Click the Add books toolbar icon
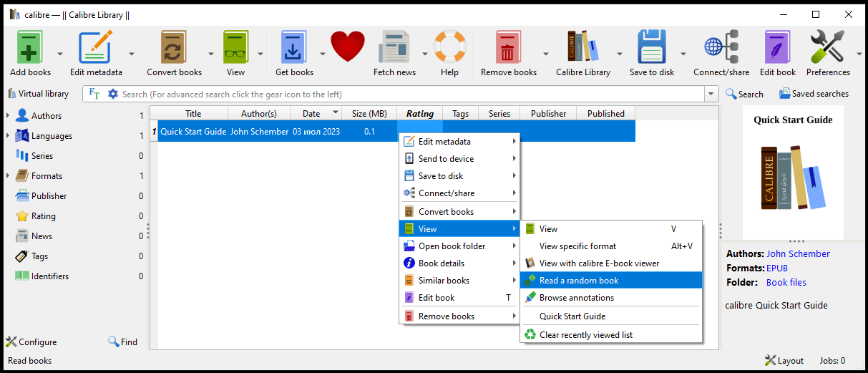This screenshot has height=373, width=868. click(x=30, y=48)
